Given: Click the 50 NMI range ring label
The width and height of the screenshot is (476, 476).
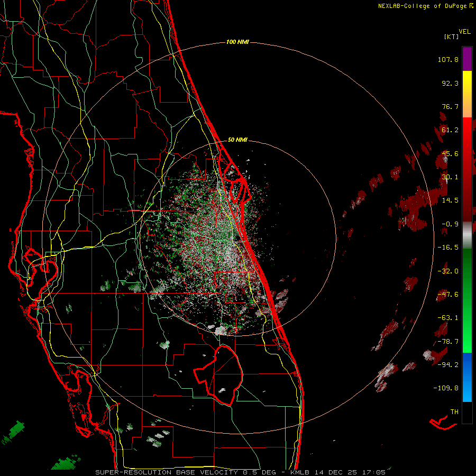Looking at the screenshot, I should click(x=237, y=140).
